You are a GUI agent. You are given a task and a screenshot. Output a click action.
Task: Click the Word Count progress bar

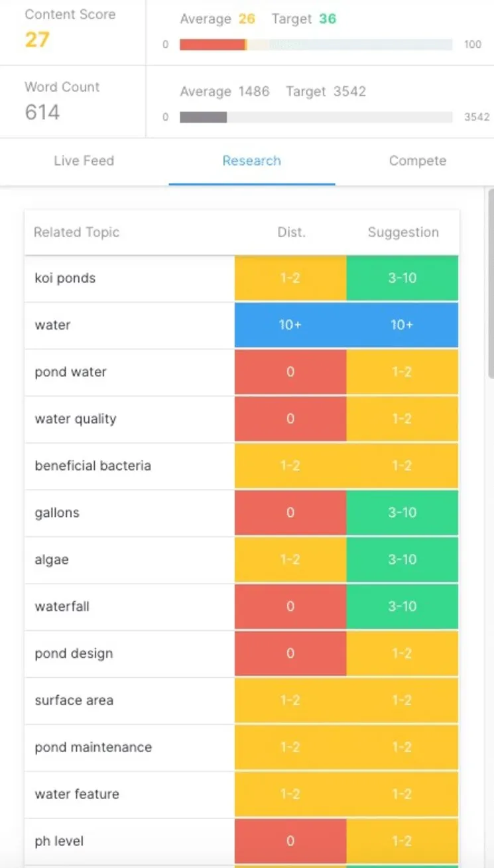click(x=315, y=117)
